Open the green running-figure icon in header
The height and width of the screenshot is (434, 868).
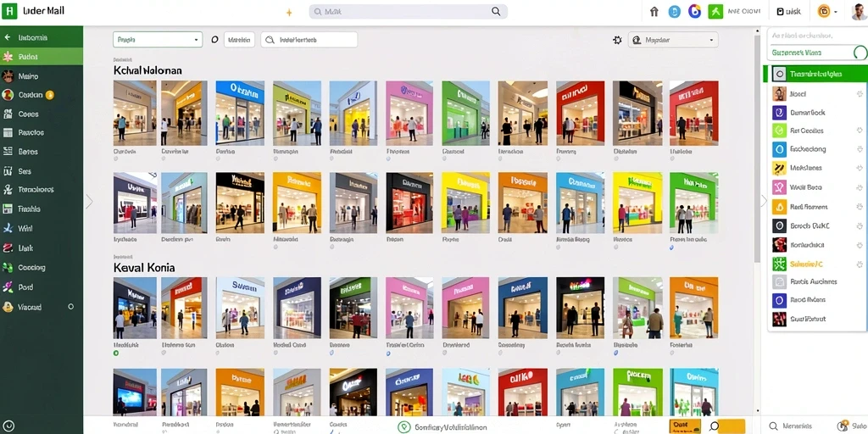click(715, 12)
